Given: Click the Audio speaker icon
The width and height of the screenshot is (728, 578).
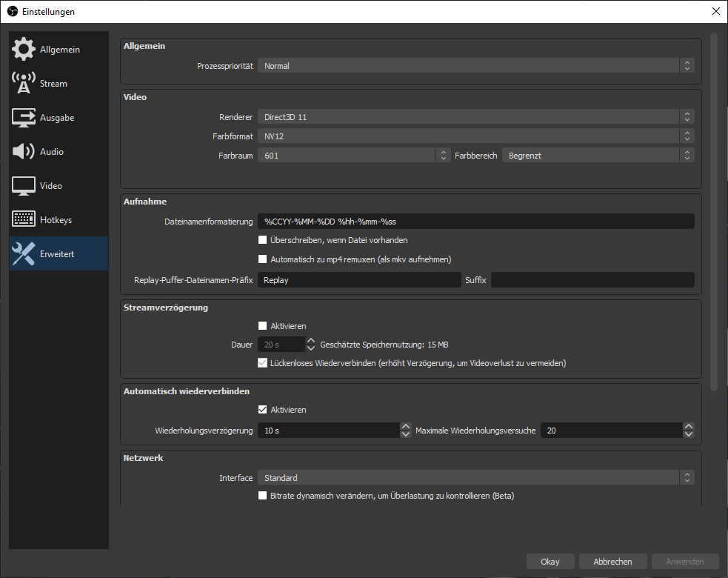Looking at the screenshot, I should tap(24, 152).
